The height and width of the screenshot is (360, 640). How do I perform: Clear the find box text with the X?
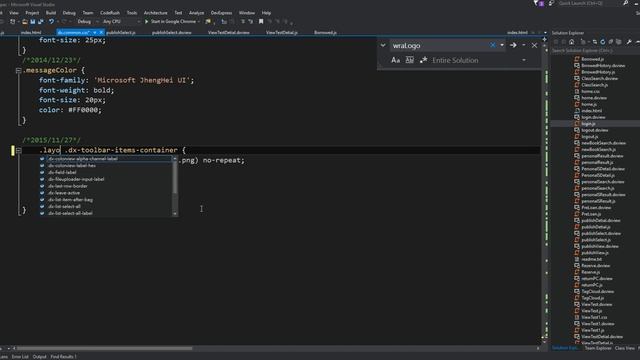pyautogui.click(x=493, y=45)
